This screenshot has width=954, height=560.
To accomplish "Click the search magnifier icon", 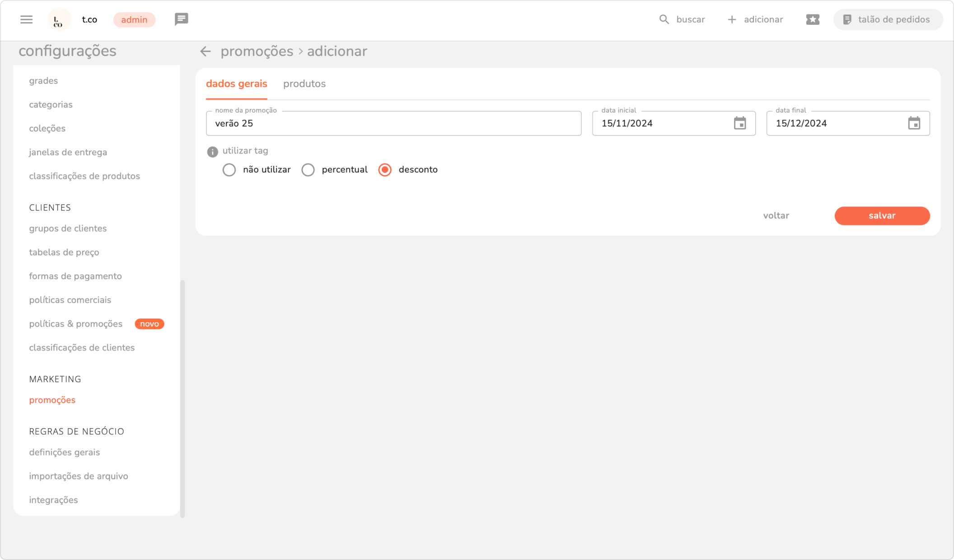I will point(664,19).
